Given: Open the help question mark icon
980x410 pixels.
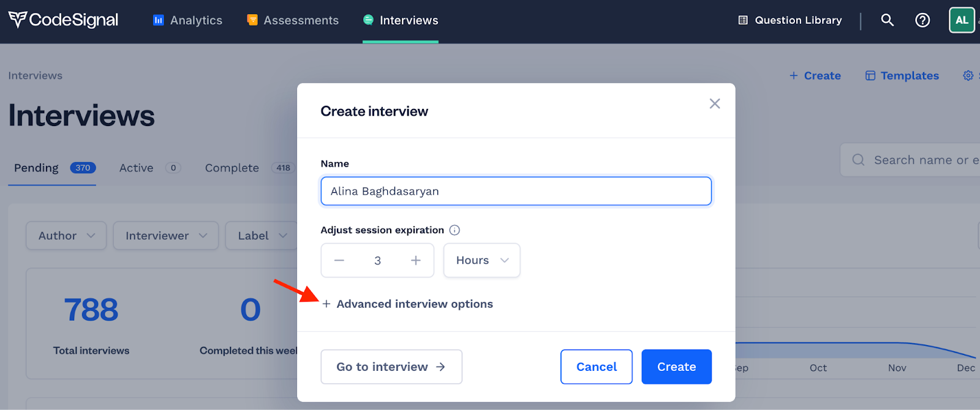Looking at the screenshot, I should pos(922,20).
